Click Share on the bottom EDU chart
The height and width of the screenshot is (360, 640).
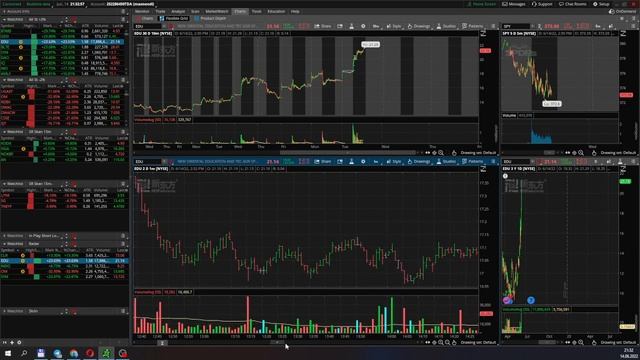[323, 162]
